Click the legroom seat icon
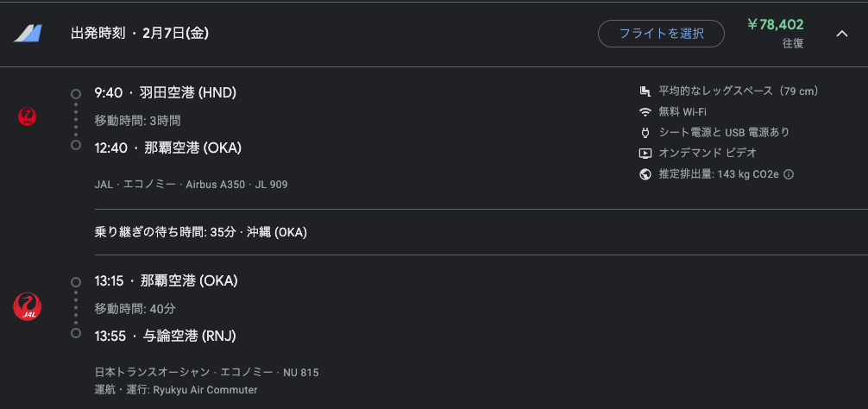 [645, 91]
